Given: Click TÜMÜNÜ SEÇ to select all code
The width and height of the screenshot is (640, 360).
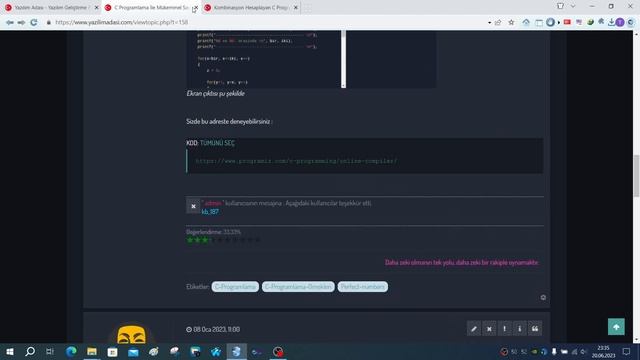Looking at the screenshot, I should coord(217,143).
